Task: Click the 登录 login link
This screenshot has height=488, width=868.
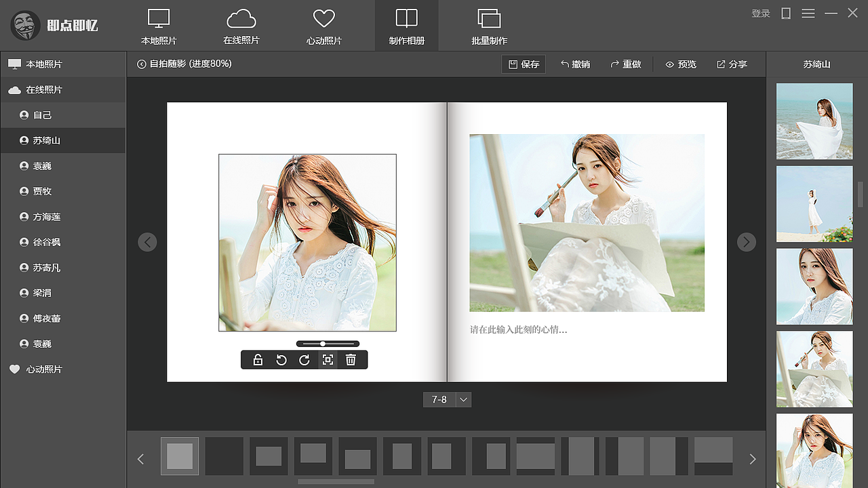Action: [761, 14]
